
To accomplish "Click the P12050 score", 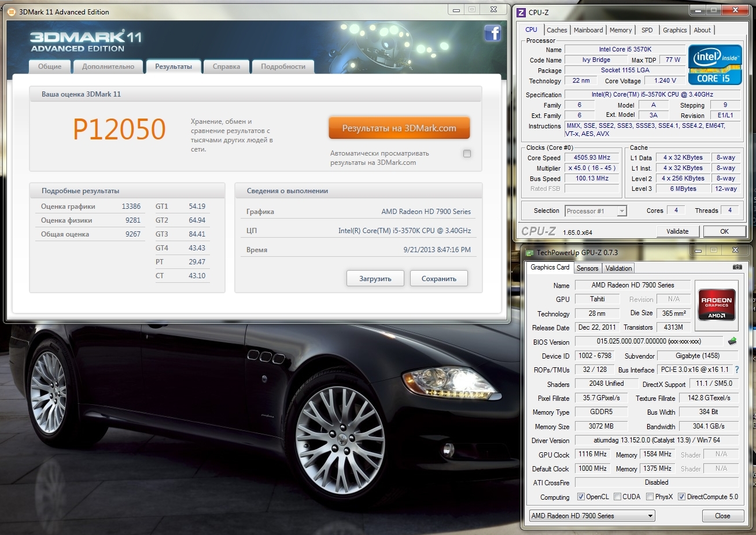I will pyautogui.click(x=119, y=129).
